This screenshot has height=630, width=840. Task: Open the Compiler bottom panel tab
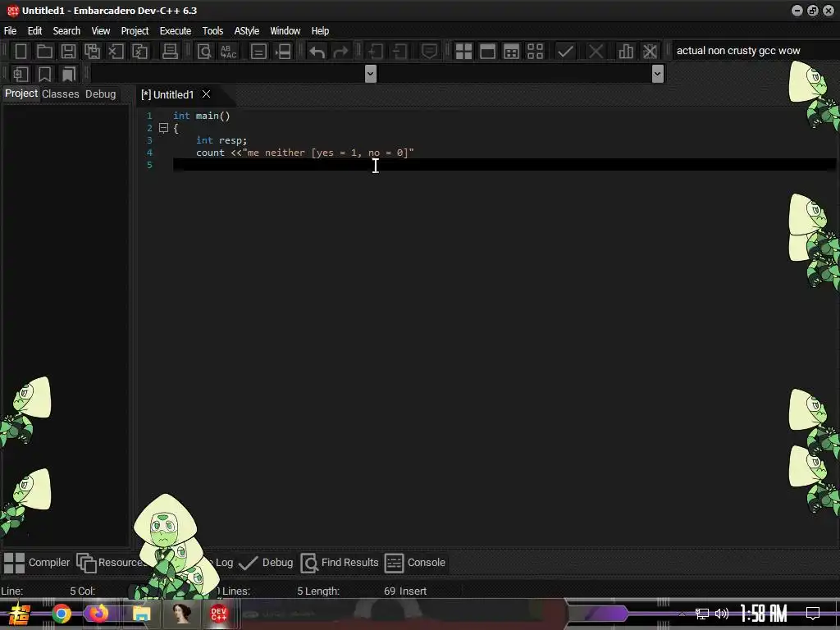click(36, 563)
